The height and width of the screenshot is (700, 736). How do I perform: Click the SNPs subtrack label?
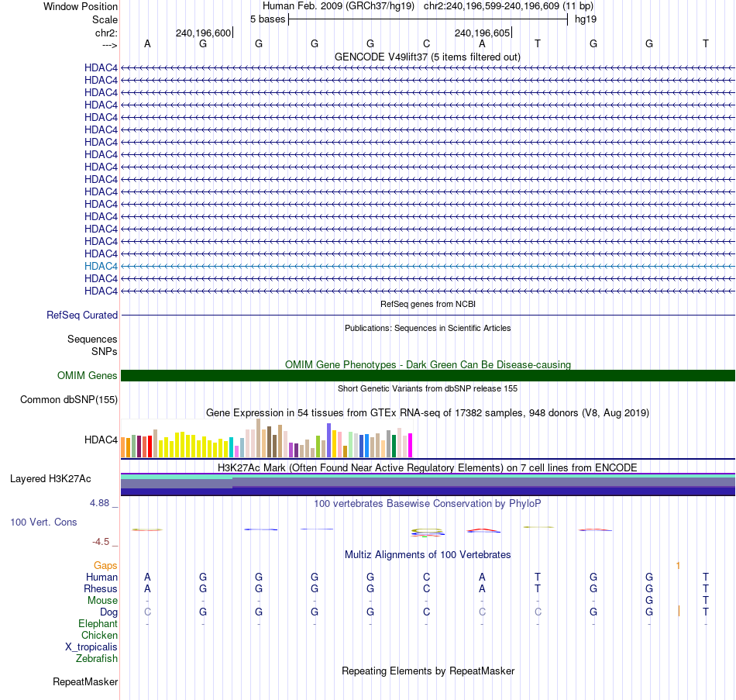pos(105,351)
